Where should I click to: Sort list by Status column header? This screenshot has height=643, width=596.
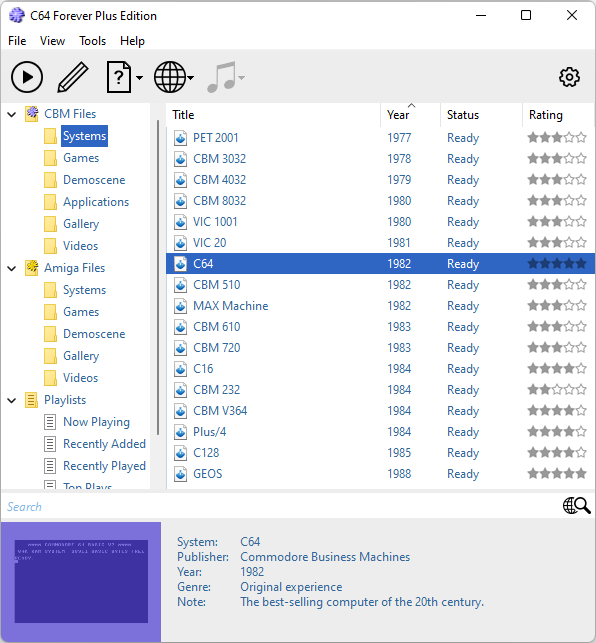[x=482, y=115]
